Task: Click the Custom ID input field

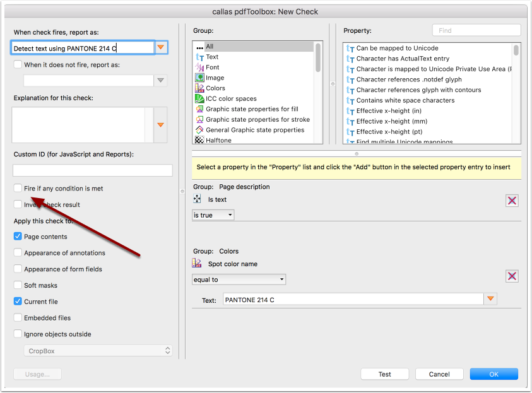Action: click(x=93, y=170)
